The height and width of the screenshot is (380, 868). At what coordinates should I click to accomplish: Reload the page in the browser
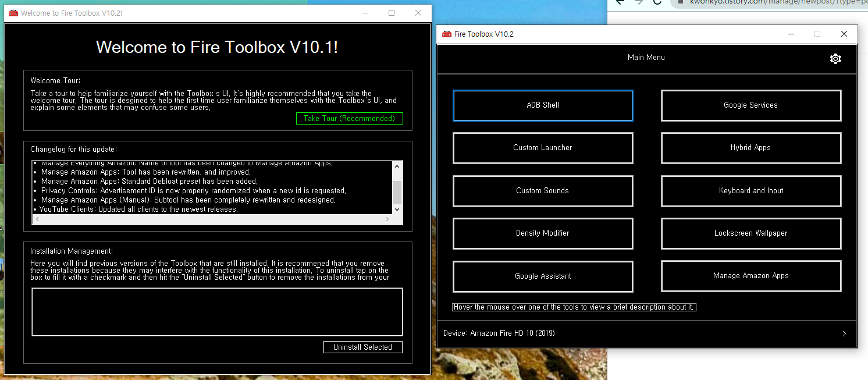(x=657, y=2)
